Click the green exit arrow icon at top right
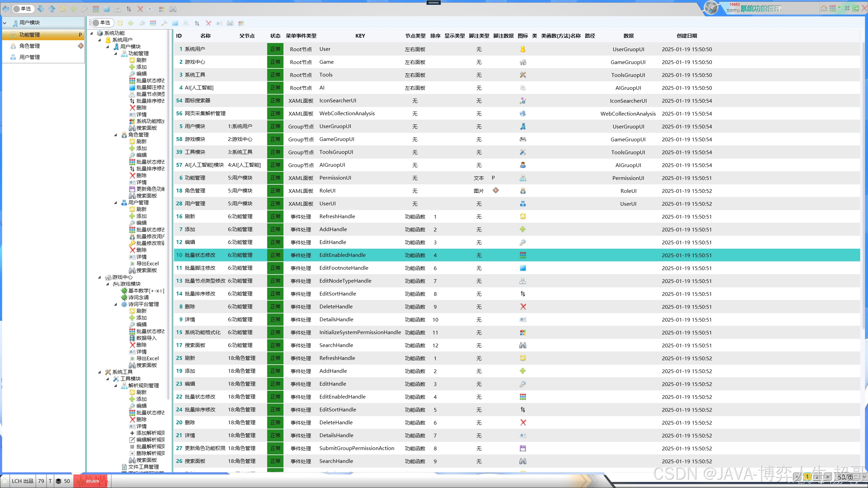This screenshot has height=488, width=868. (x=855, y=8)
